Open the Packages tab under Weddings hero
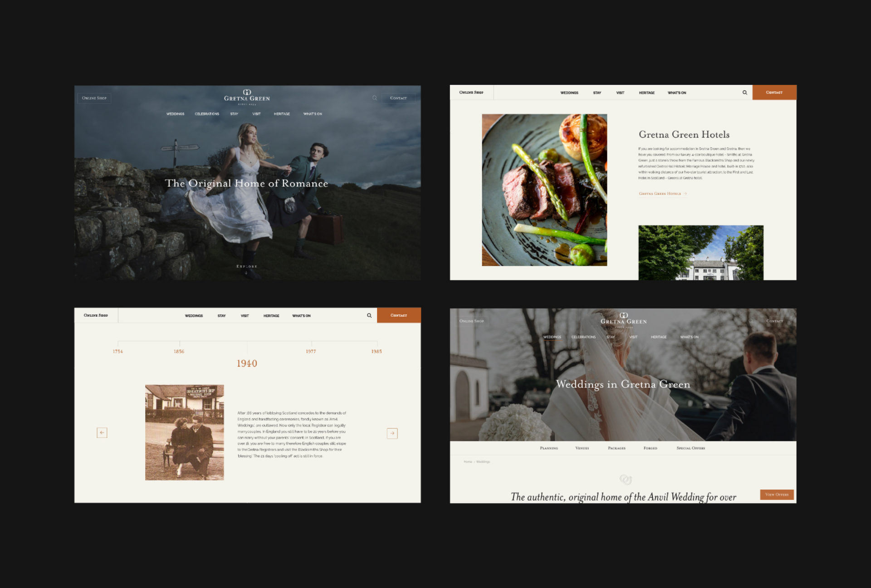 (617, 448)
